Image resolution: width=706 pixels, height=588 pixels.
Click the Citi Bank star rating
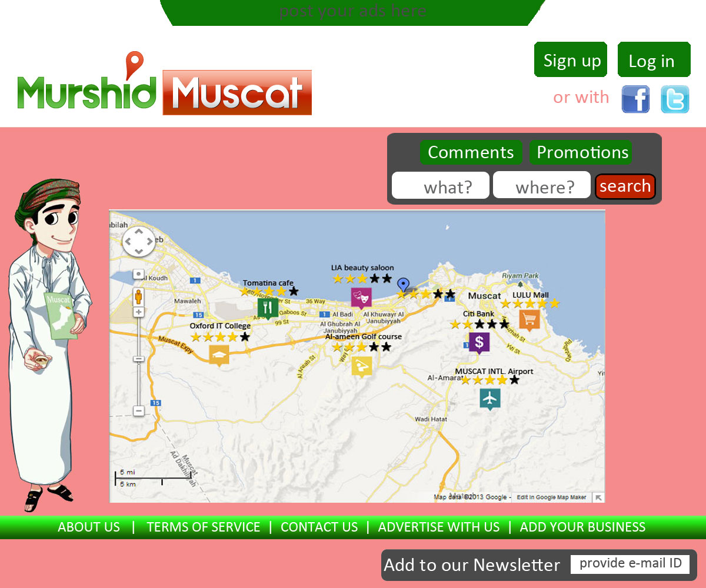tap(479, 324)
